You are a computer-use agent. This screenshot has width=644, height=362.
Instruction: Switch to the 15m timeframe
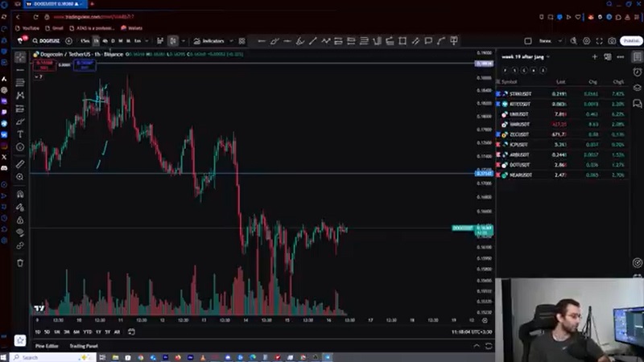(x=85, y=40)
